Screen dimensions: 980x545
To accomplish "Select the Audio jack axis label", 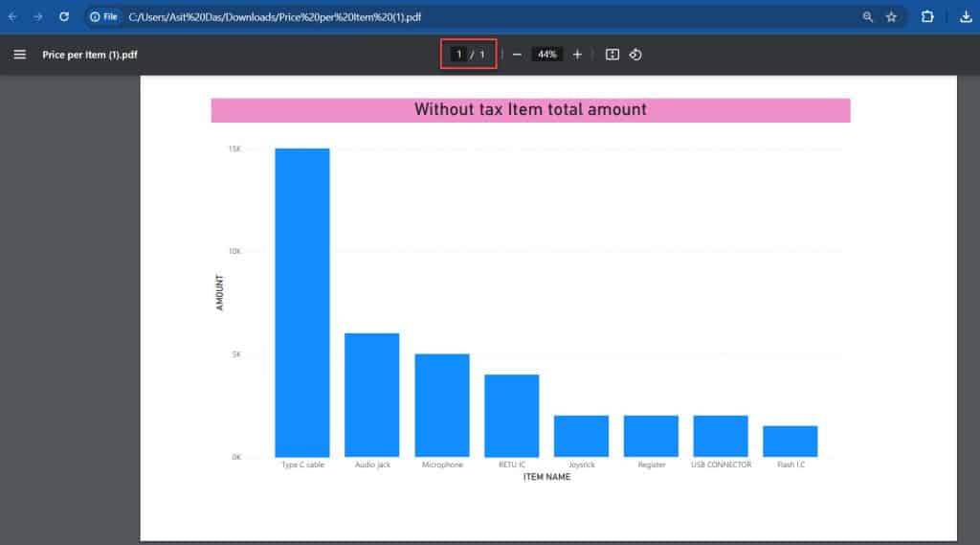I will (372, 465).
